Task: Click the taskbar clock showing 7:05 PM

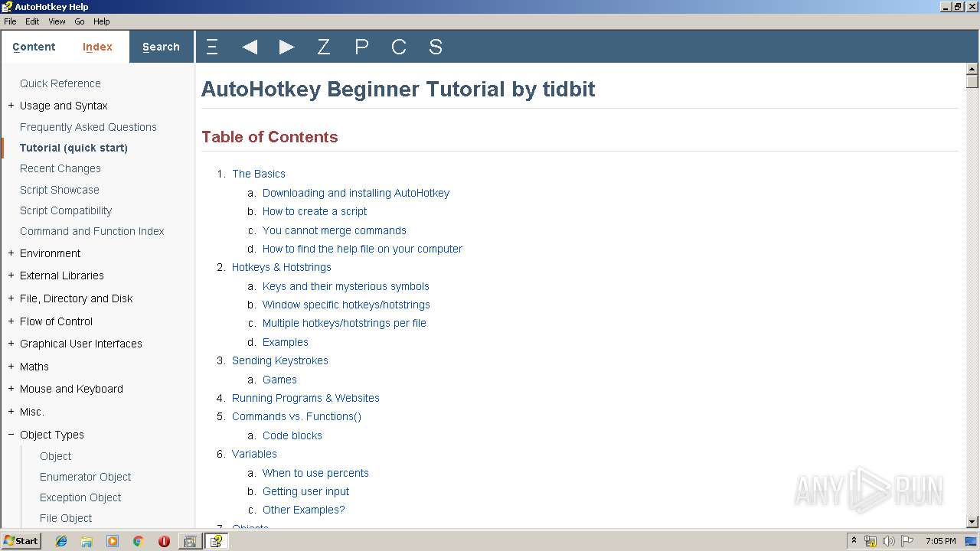Action: 940,541
